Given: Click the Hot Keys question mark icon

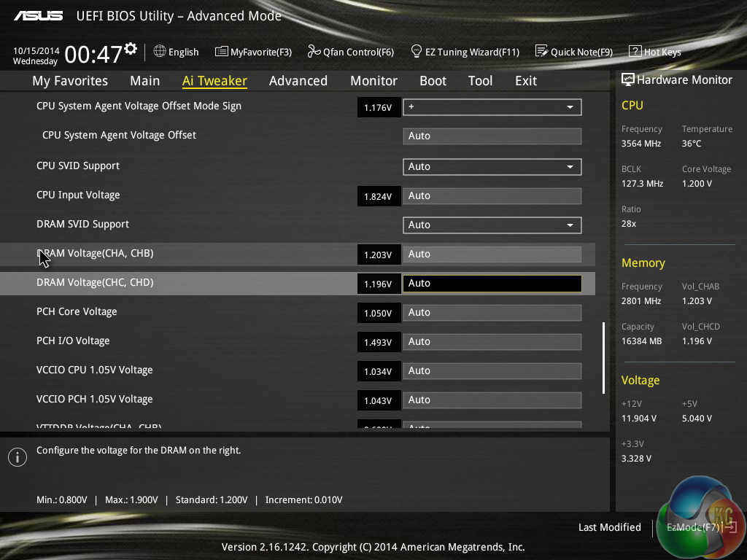Looking at the screenshot, I should point(635,52).
